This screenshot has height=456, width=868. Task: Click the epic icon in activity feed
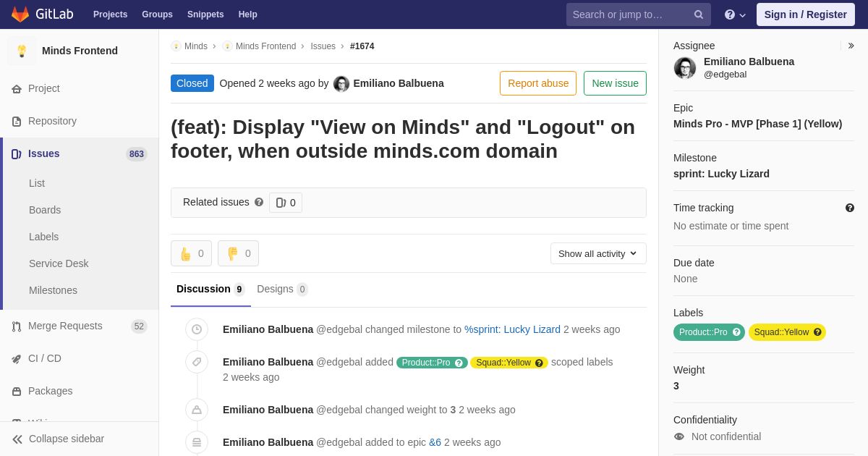pyautogui.click(x=197, y=442)
